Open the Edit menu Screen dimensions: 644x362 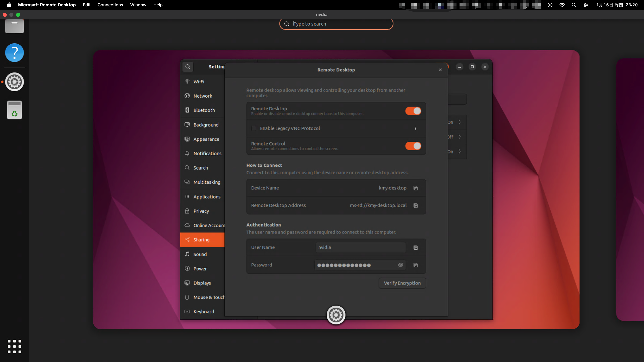tap(87, 5)
